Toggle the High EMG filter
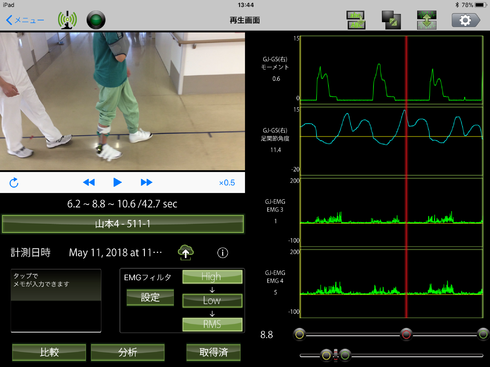Image resolution: width=490 pixels, height=367 pixels. coord(212,277)
